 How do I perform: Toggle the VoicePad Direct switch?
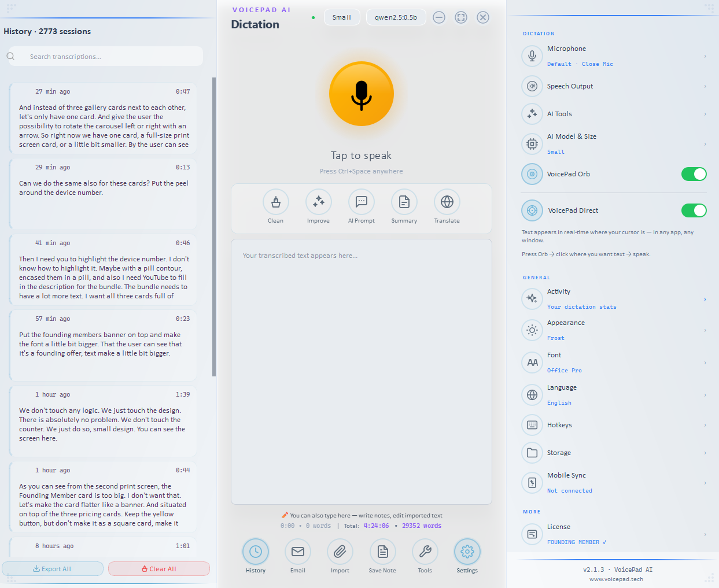coord(694,210)
